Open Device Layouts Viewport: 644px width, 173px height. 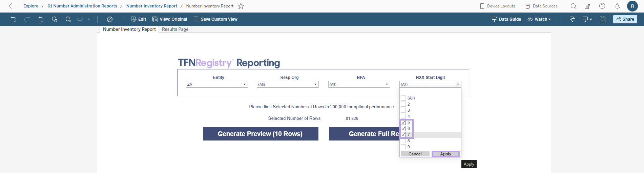click(x=497, y=6)
